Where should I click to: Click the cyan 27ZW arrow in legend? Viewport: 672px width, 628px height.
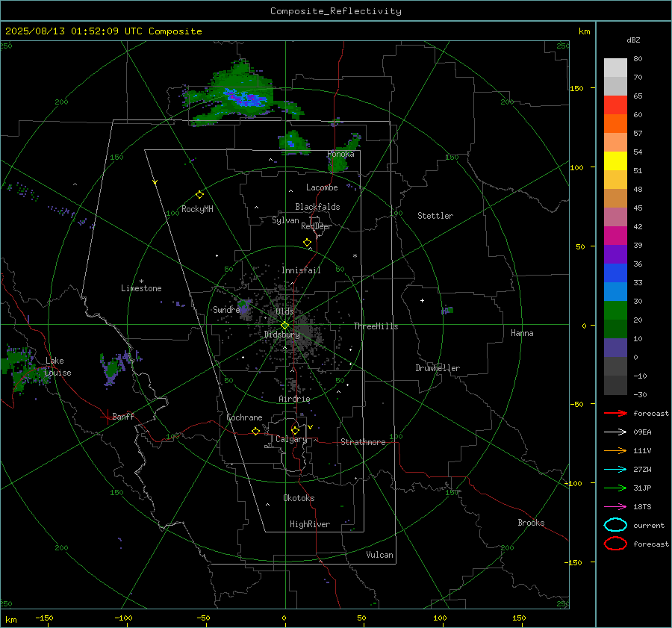pyautogui.click(x=615, y=470)
